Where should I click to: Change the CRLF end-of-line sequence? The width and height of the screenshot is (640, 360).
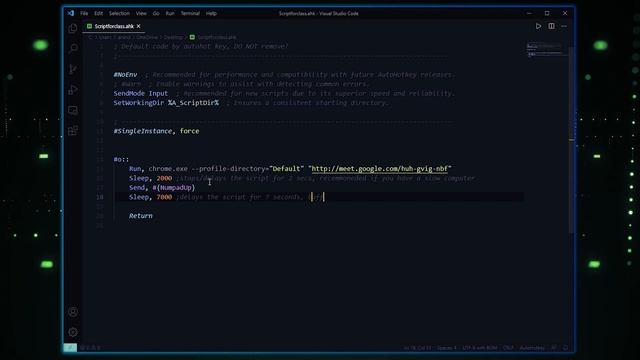(508, 348)
